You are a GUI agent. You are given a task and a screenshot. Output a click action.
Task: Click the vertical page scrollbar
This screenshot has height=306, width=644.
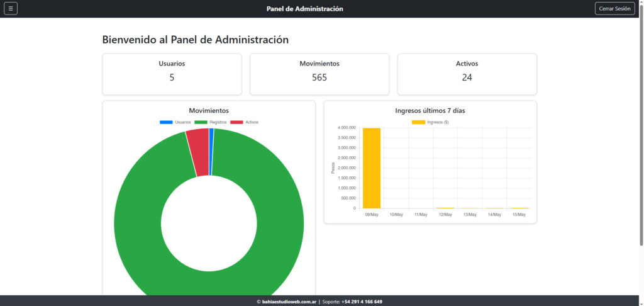click(641, 126)
